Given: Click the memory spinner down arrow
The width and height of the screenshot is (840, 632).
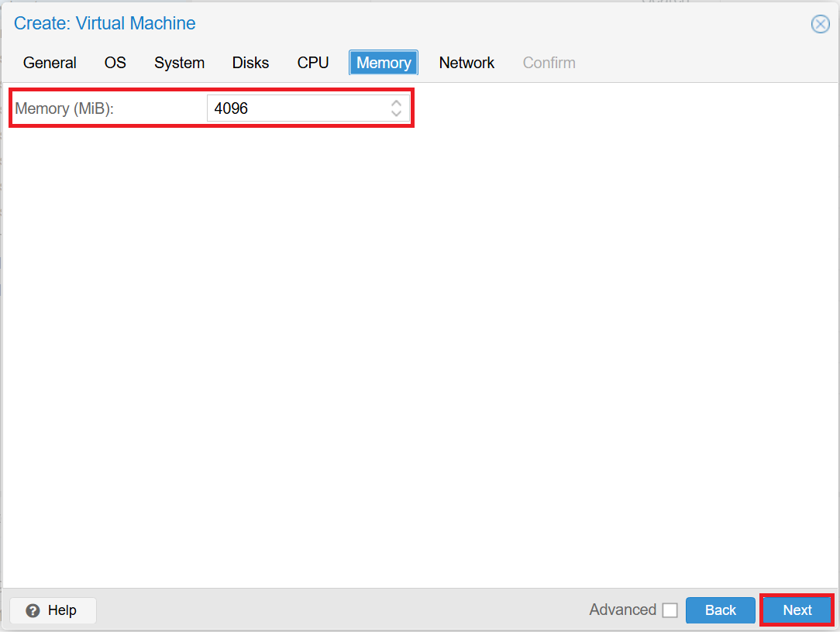Looking at the screenshot, I should coord(396,113).
